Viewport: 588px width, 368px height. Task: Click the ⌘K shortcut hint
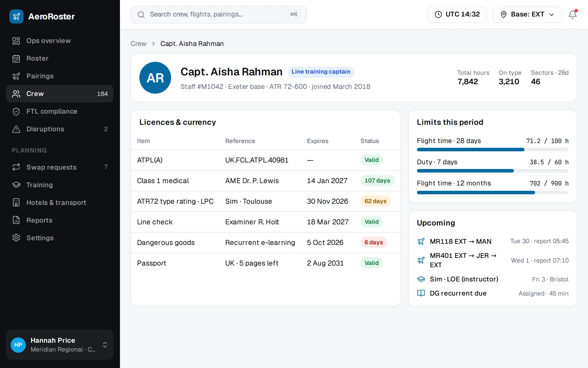click(294, 14)
